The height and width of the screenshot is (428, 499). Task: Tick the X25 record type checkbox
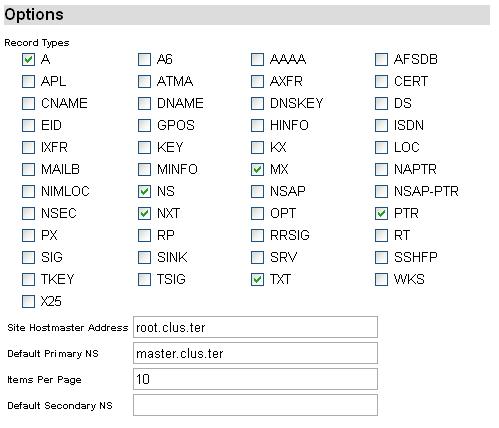[x=28, y=302]
